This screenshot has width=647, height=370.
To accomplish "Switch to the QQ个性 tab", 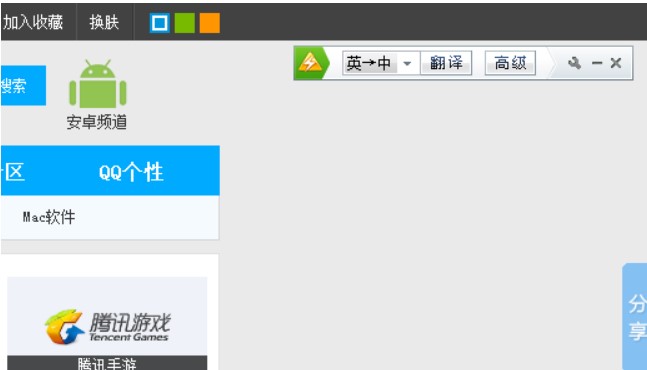I will click(x=131, y=172).
